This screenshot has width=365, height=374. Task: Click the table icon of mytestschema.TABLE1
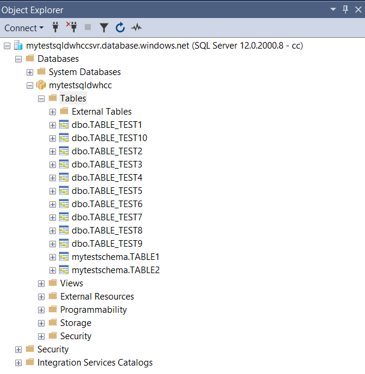point(64,257)
